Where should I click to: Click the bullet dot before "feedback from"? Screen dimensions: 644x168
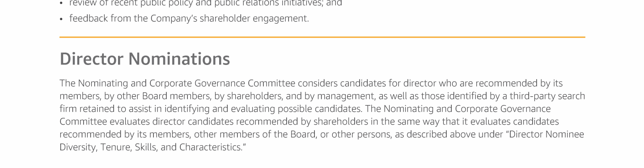[x=61, y=19]
